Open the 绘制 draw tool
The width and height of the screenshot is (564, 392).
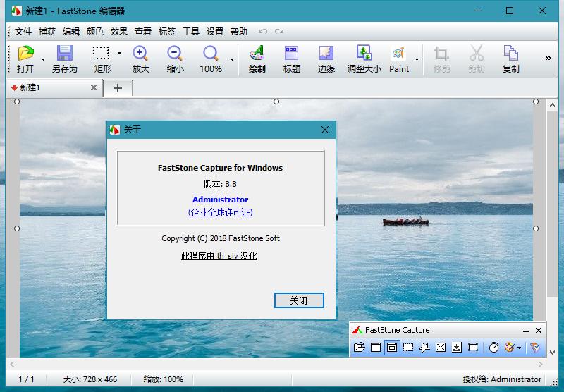pyautogui.click(x=257, y=59)
